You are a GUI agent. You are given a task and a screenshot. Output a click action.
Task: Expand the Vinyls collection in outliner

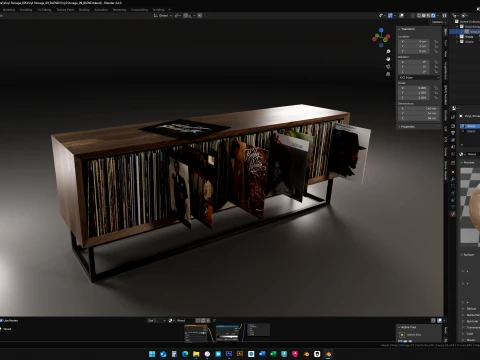pos(457,37)
